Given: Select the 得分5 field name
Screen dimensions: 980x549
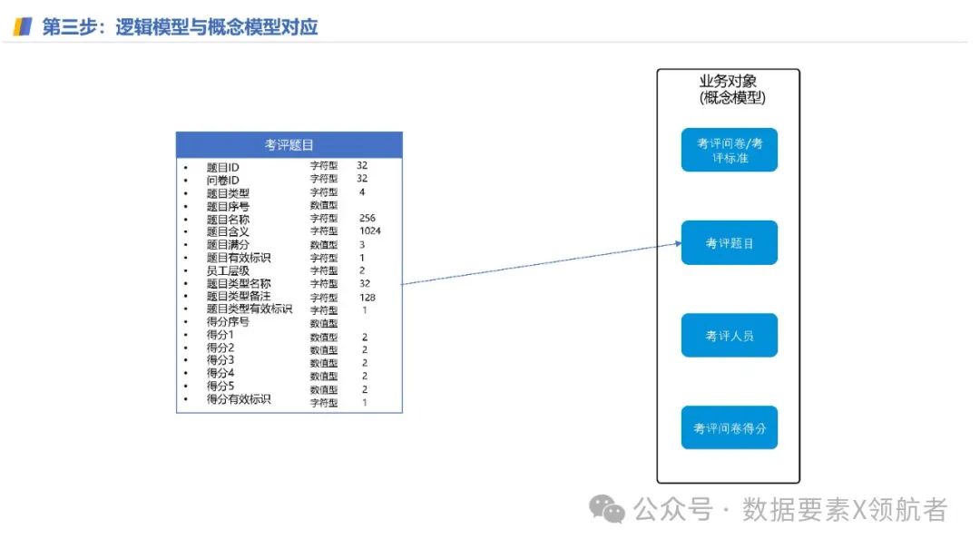Looking at the screenshot, I should pos(220,387).
